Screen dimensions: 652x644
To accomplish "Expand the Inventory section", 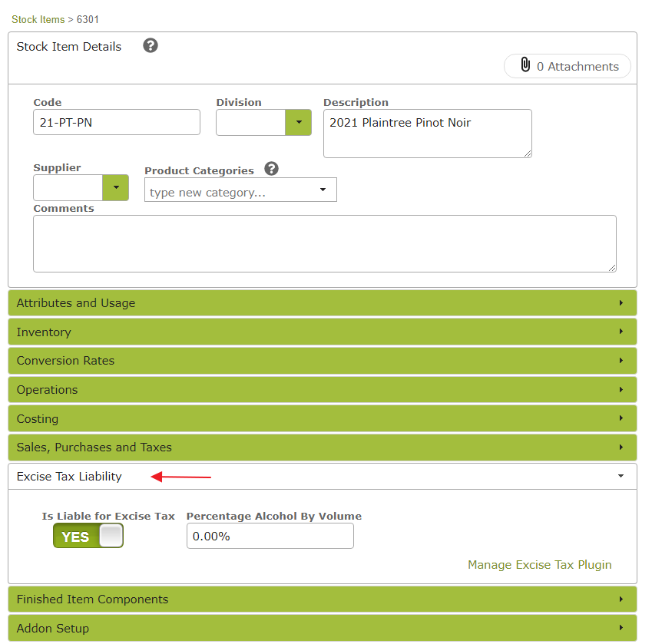I will coord(323,332).
